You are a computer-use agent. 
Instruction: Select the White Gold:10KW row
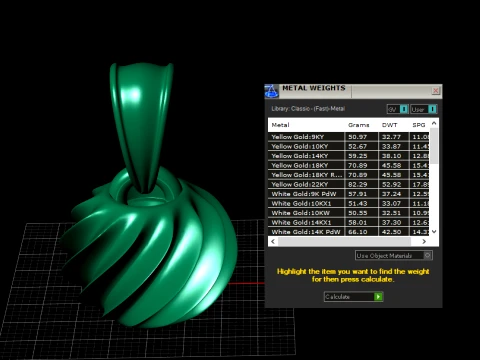(349, 213)
